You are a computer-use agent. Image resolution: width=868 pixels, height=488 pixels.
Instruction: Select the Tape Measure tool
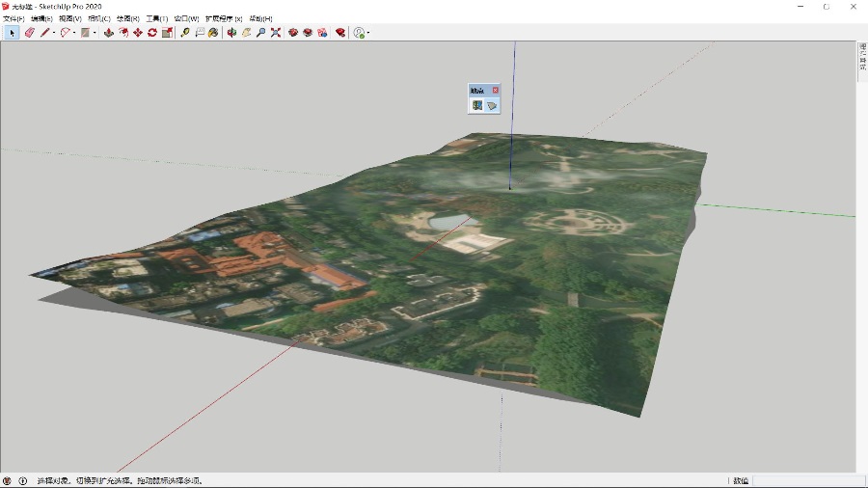pyautogui.click(x=185, y=33)
